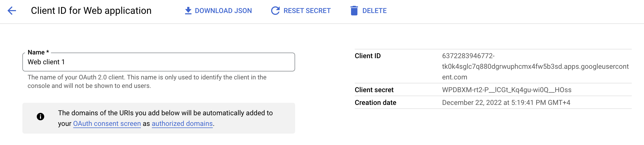Click the Client secret row label
Viewport: 644px width, 145px height.
pyautogui.click(x=374, y=90)
